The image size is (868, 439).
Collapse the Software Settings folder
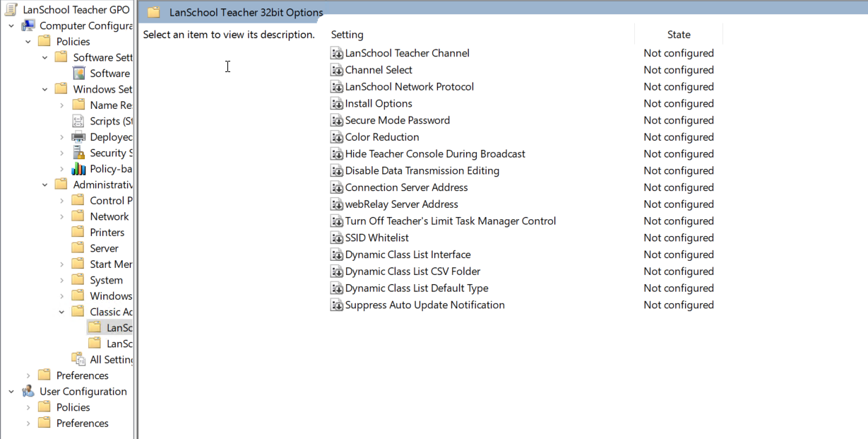coord(45,57)
